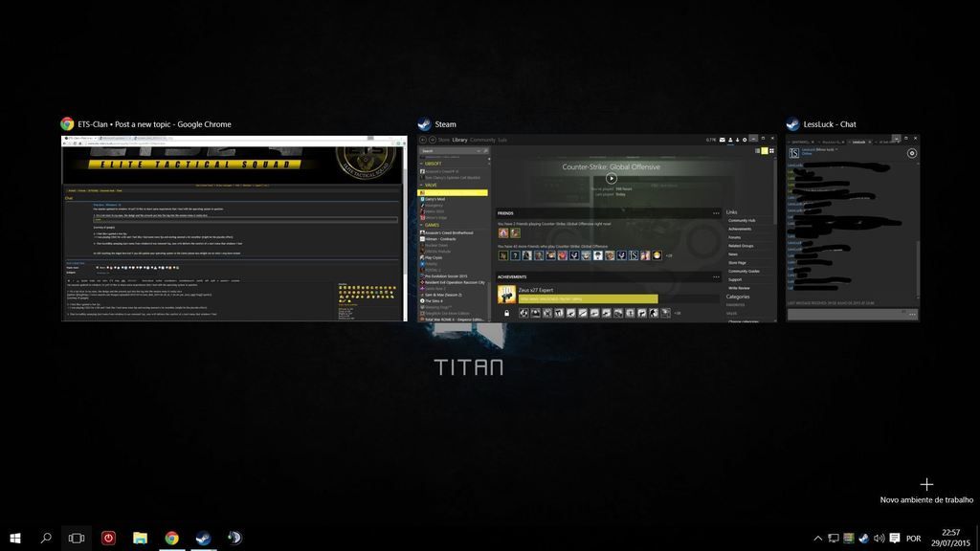Open Achievements section options ellipsis in Steam
980x551 pixels.
(x=716, y=277)
